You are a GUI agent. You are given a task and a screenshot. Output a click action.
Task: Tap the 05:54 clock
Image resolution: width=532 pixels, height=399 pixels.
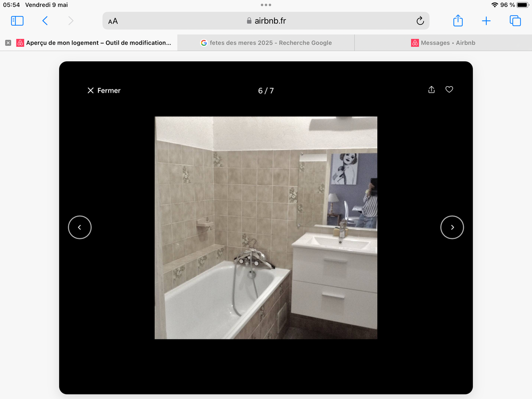(12, 5)
